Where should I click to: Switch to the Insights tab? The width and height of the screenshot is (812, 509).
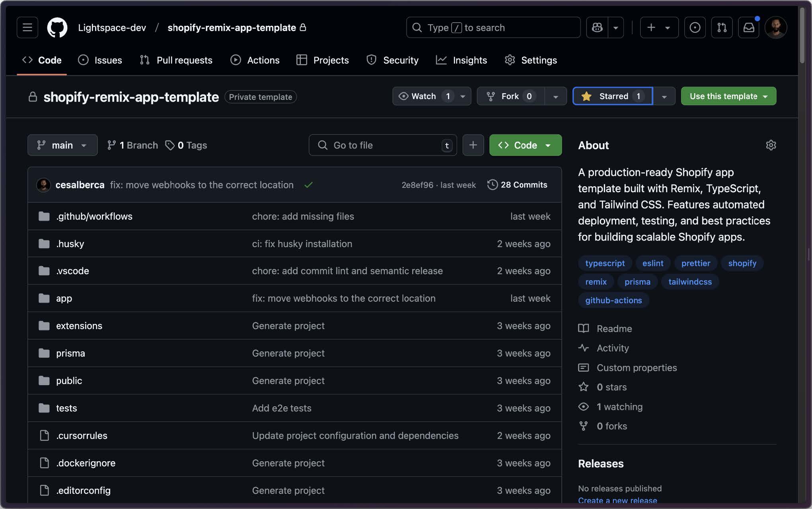(x=461, y=60)
